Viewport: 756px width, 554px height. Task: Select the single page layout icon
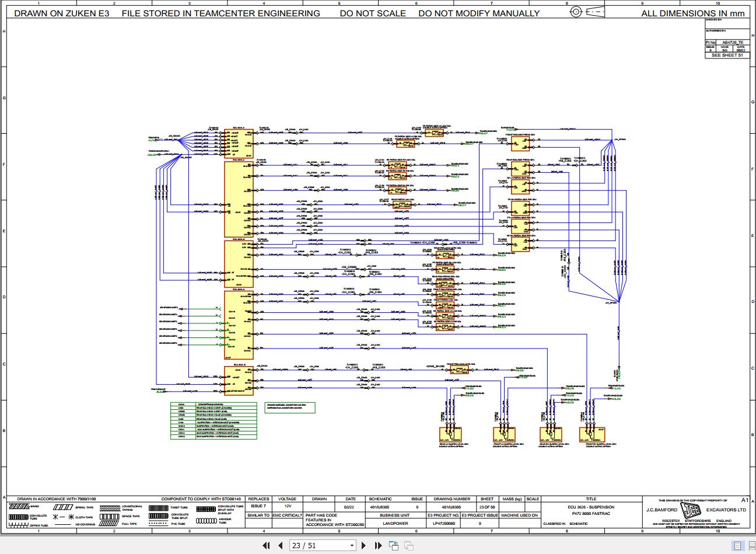pyautogui.click(x=737, y=546)
